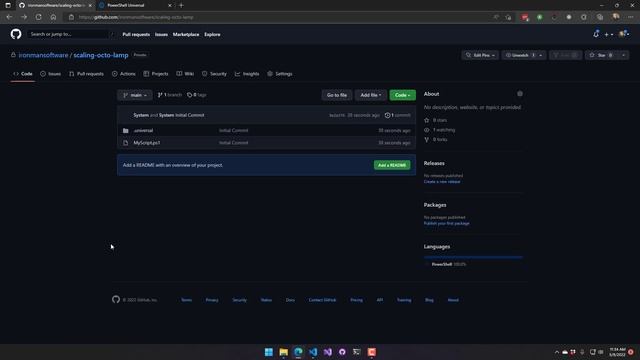Open Visual Studio Code from the taskbar
Image resolution: width=640 pixels, height=360 pixels.
tap(313, 352)
